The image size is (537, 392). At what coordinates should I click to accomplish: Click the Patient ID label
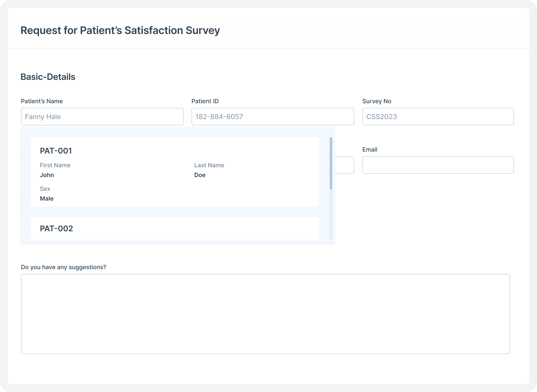205,101
